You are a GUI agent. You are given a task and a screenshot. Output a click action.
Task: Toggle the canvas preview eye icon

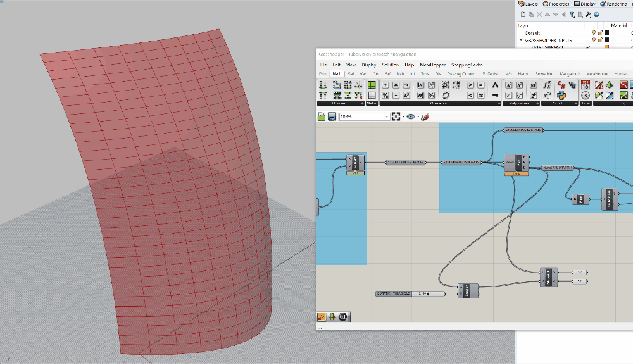(x=411, y=116)
